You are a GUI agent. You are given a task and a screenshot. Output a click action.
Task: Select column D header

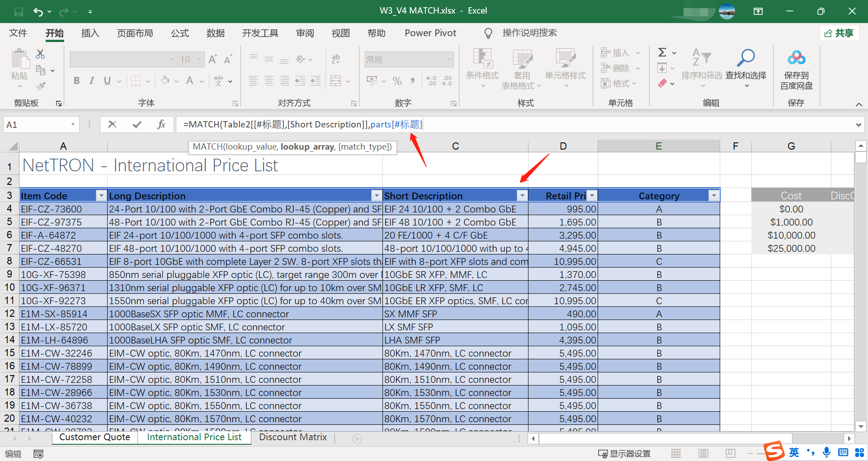563,146
